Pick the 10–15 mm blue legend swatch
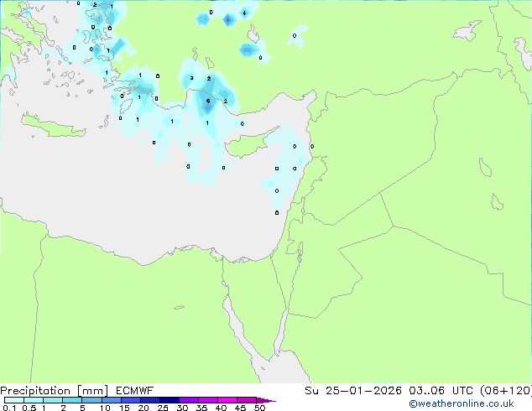532x411 pixels. click(x=111, y=400)
